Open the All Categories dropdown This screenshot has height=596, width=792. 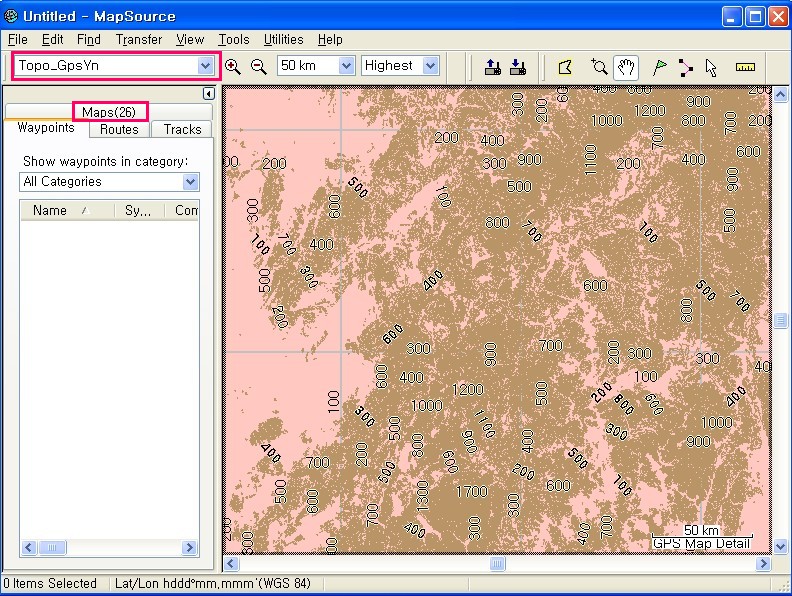(x=190, y=182)
